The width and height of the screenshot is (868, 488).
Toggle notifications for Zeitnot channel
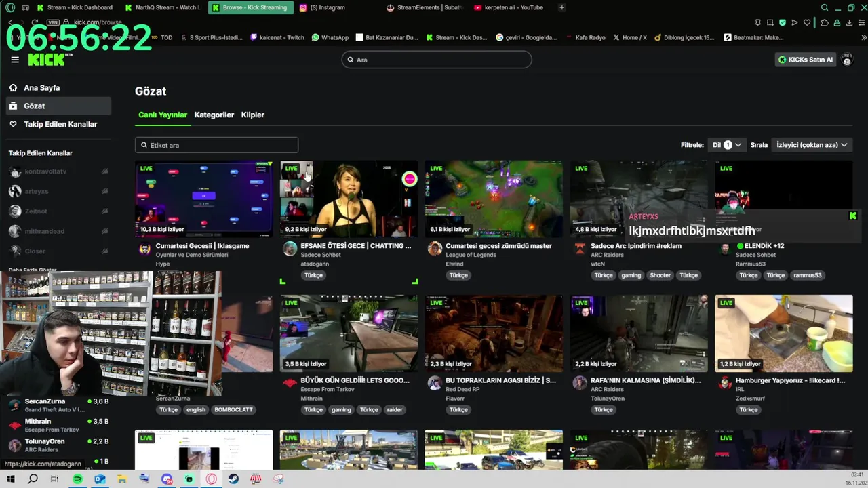pos(104,211)
